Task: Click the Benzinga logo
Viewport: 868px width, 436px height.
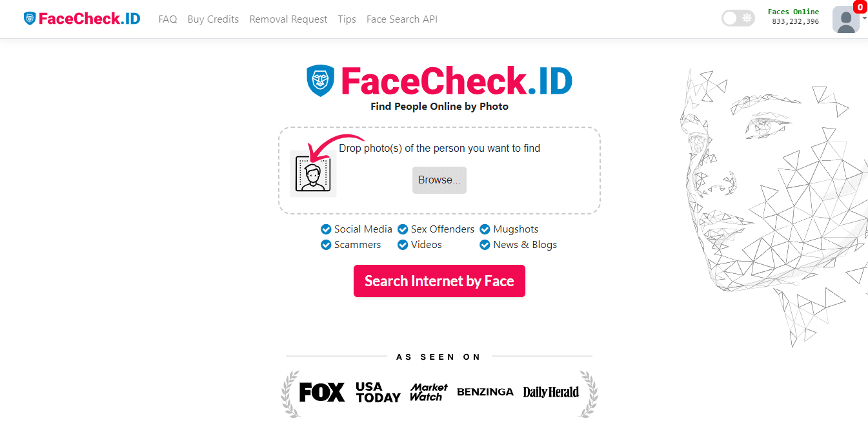Action: click(x=485, y=391)
